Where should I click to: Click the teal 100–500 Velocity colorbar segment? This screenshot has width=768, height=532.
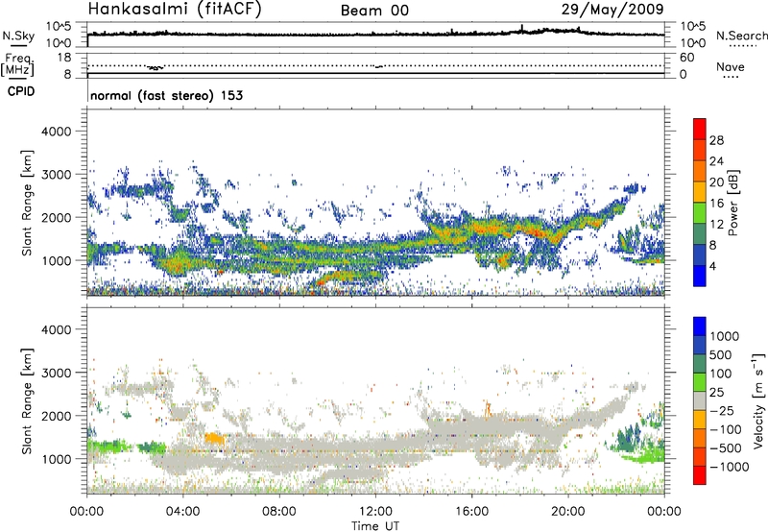[x=700, y=364]
